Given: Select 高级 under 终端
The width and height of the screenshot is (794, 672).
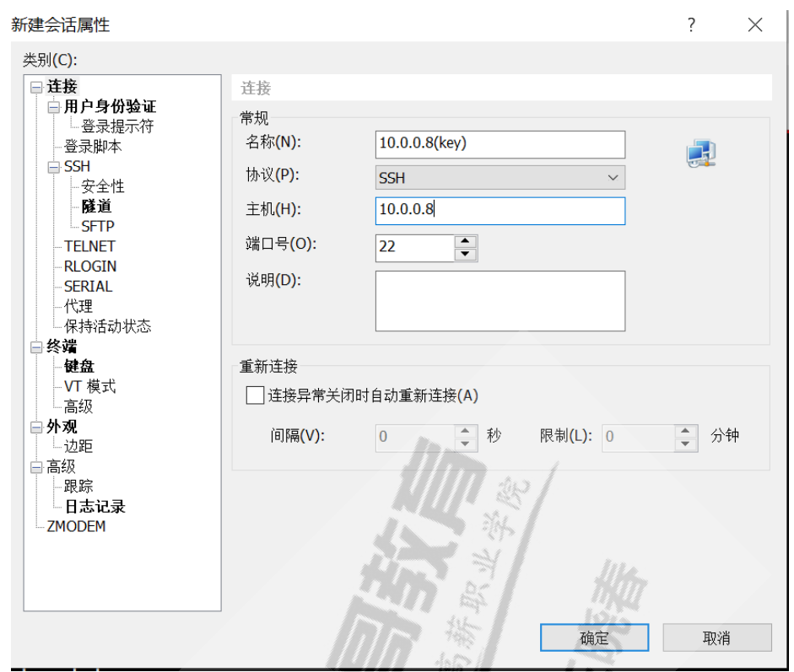Looking at the screenshot, I should (78, 406).
